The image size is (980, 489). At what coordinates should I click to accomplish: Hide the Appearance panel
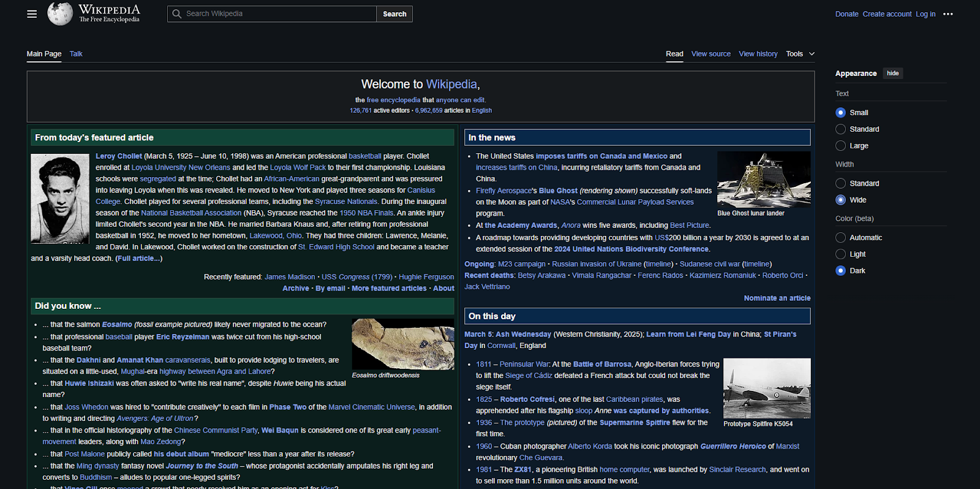[893, 74]
